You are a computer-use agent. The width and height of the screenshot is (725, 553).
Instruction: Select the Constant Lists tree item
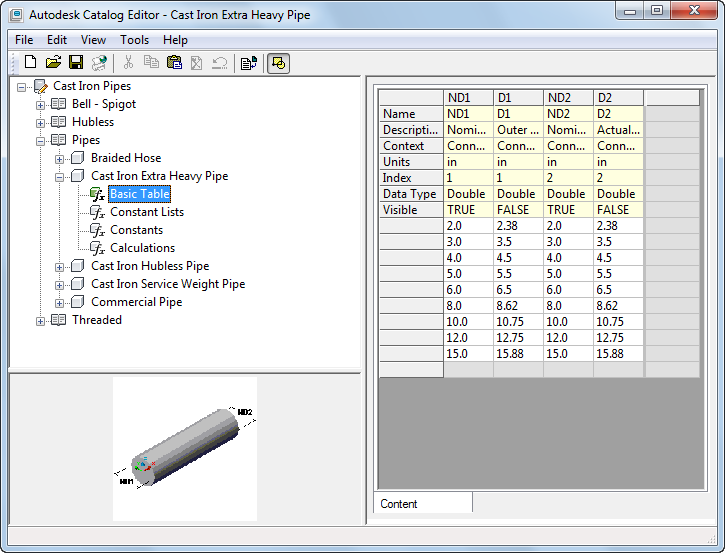tap(147, 212)
